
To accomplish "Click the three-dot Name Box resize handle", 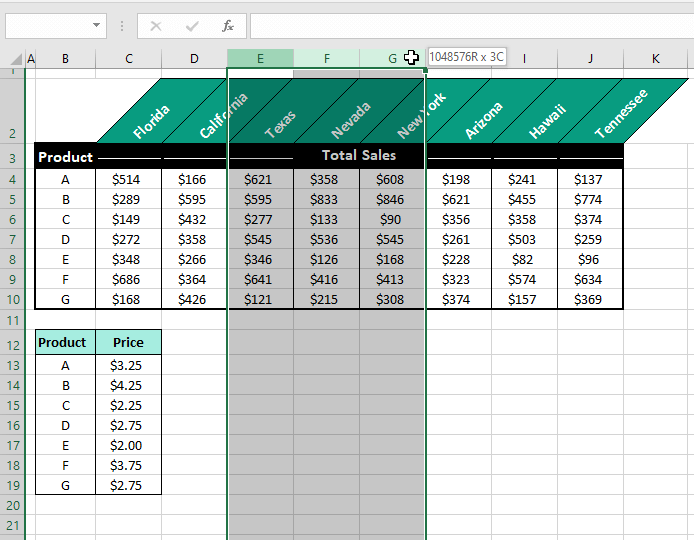I will [122, 26].
